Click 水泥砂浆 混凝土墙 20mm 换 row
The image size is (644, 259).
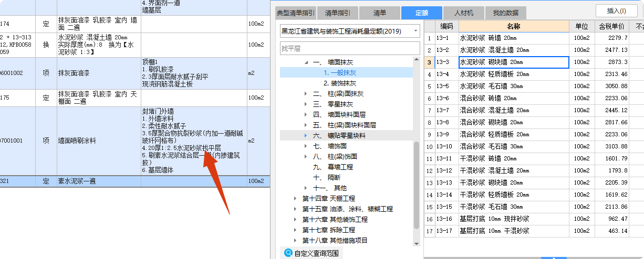click(x=135, y=45)
